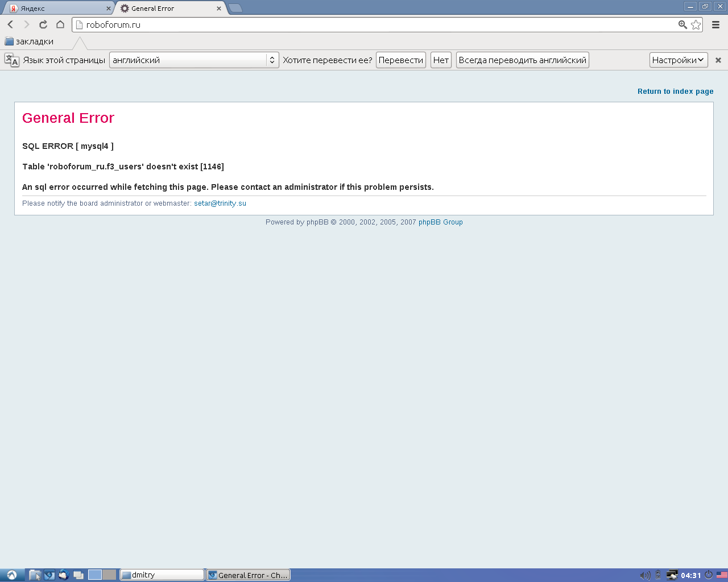Switch to the first workspace in pager
Image resolution: width=728 pixels, height=582 pixels.
(95, 575)
